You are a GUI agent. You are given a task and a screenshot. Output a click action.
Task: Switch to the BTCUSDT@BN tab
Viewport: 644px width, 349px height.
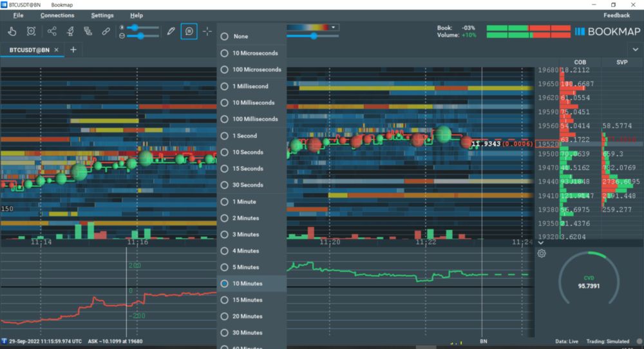click(29, 50)
